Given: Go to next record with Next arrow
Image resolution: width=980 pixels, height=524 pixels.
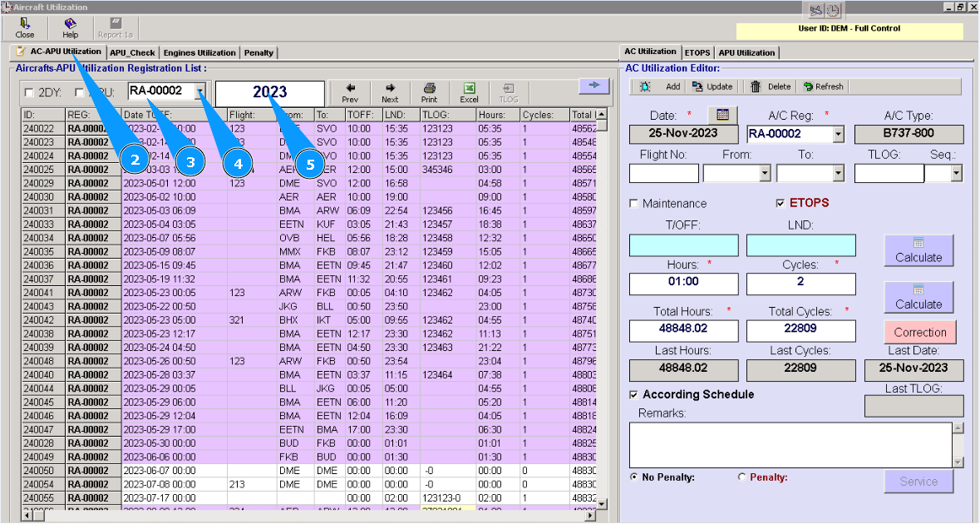Looking at the screenshot, I should pyautogui.click(x=390, y=92).
